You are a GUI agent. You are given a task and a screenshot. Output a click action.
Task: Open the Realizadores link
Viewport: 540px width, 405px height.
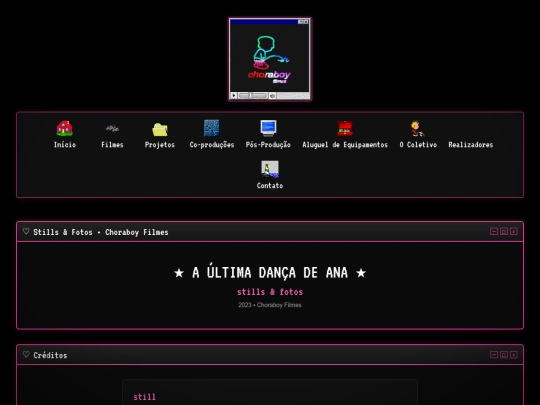tap(470, 145)
